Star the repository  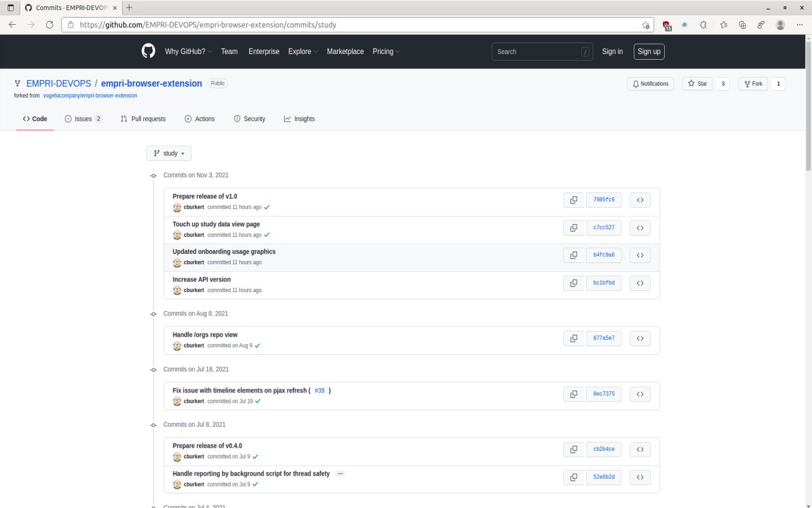[697, 84]
